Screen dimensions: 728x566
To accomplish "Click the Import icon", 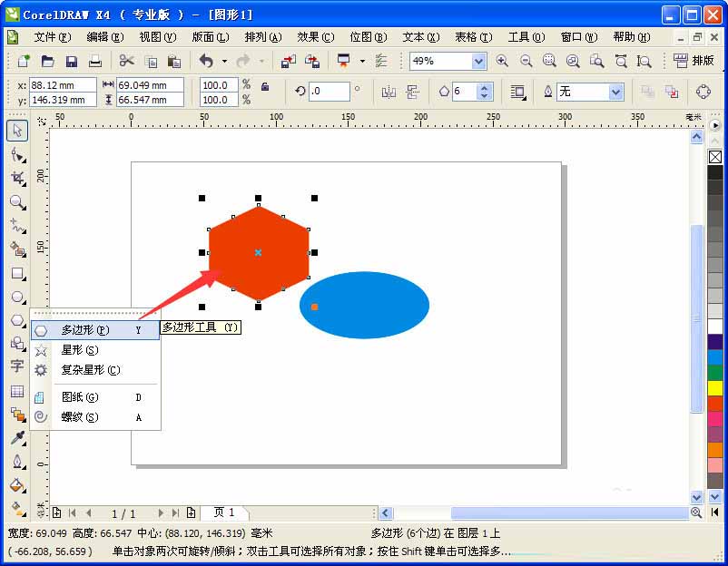I will (289, 61).
